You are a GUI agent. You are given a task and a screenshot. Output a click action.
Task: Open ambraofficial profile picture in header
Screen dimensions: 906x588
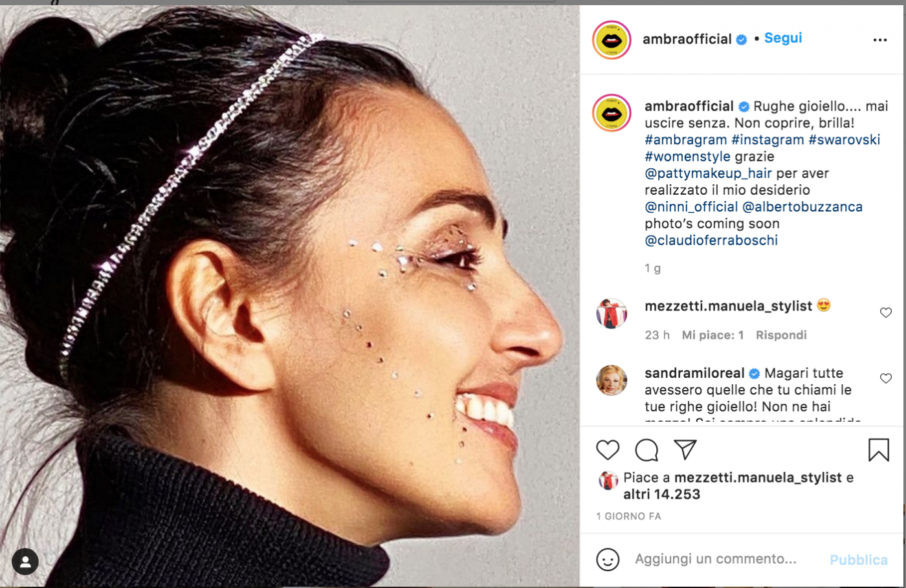coord(612,40)
